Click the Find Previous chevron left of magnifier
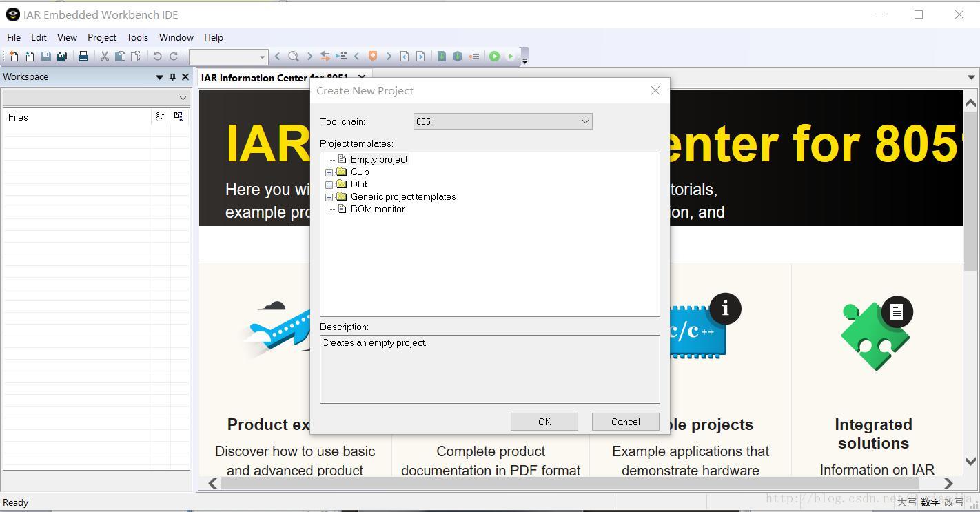The height and width of the screenshot is (512, 980). pyautogui.click(x=278, y=57)
